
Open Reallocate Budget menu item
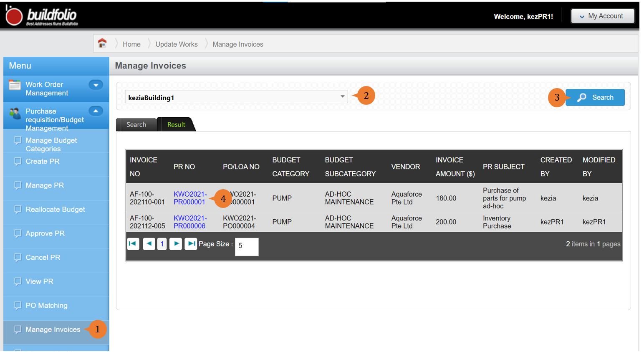(56, 210)
